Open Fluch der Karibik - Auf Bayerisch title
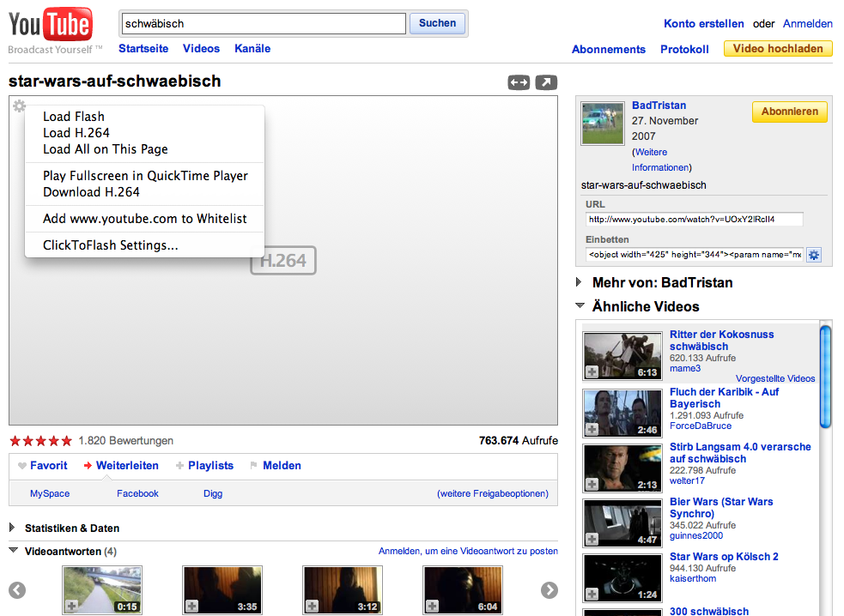This screenshot has height=616, width=844. (724, 397)
